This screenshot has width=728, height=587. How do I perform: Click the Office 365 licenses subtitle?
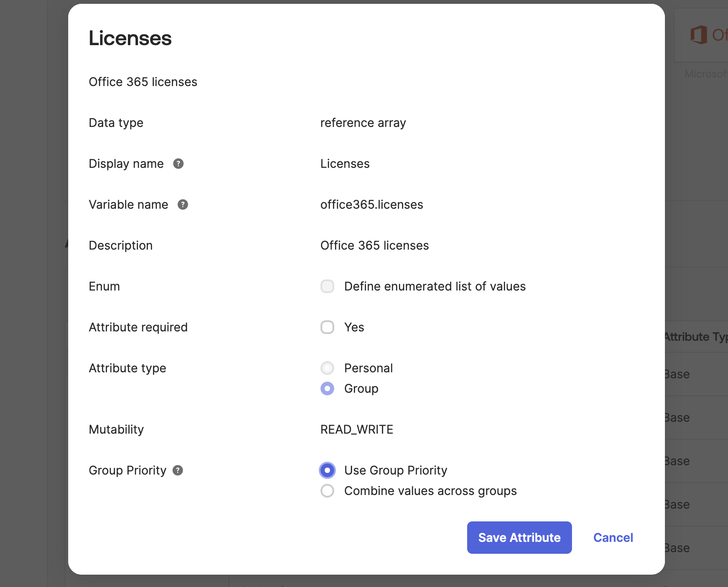pyautogui.click(x=143, y=82)
